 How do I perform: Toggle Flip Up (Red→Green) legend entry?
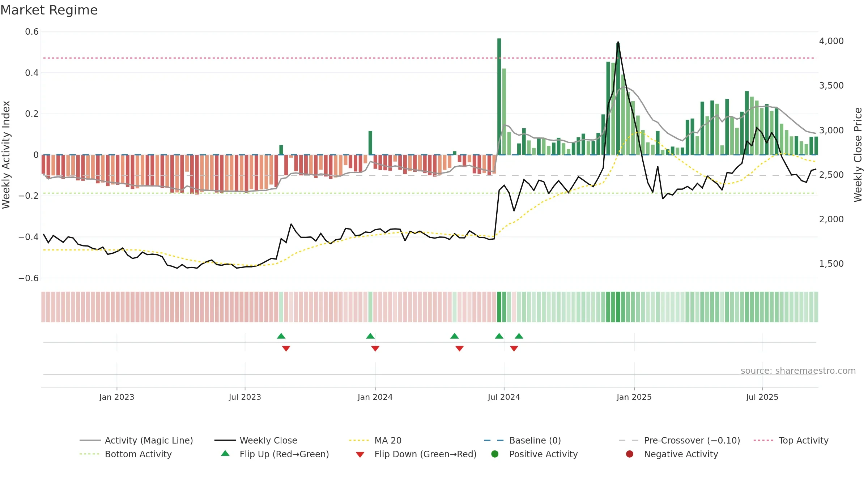point(275,454)
